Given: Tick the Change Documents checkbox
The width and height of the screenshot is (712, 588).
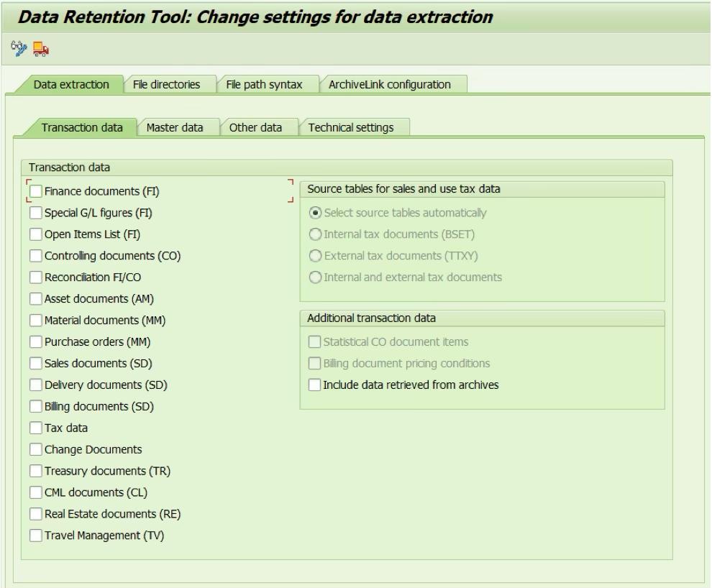Looking at the screenshot, I should 36,449.
